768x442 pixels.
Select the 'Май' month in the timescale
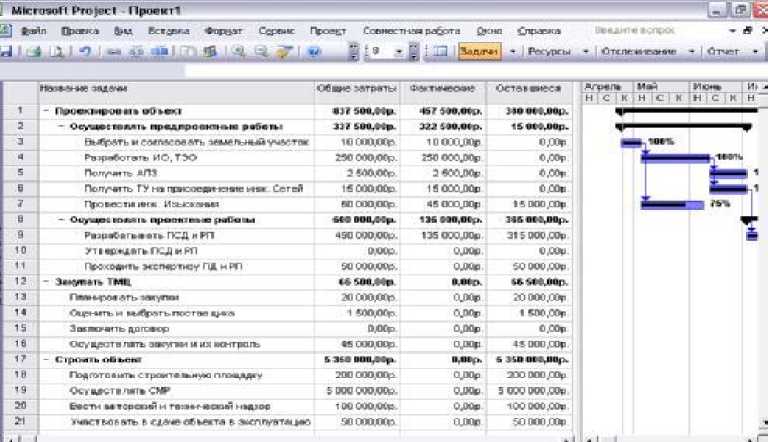(x=661, y=87)
